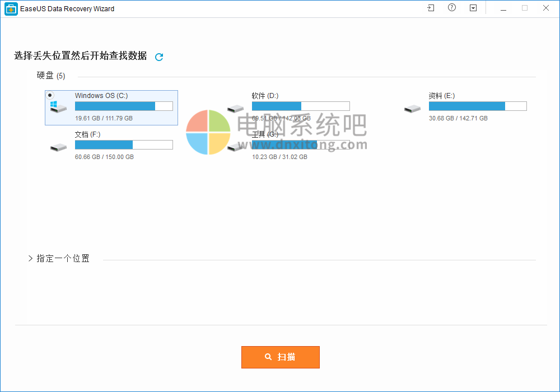560x392 pixels.
Task: Select the Windows OS (C:) radio button
Action: coord(50,95)
